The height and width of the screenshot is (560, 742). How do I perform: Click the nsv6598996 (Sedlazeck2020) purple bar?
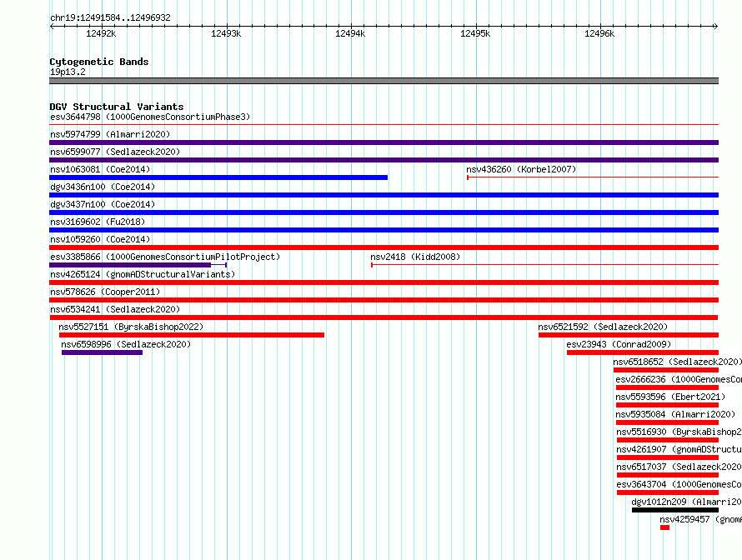[x=102, y=352]
